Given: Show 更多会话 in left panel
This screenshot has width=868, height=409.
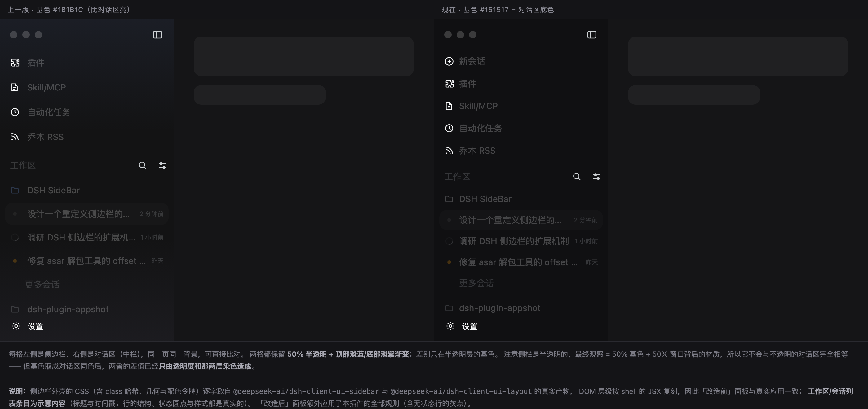Looking at the screenshot, I should (42, 284).
